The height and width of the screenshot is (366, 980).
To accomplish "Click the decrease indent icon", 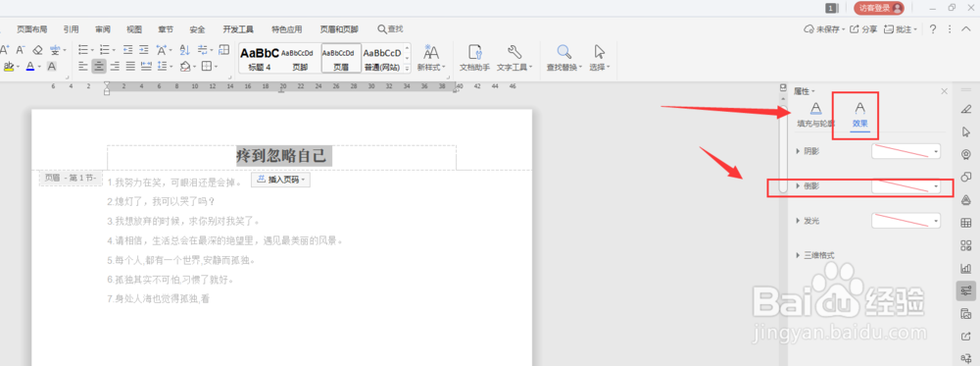I will click(127, 49).
